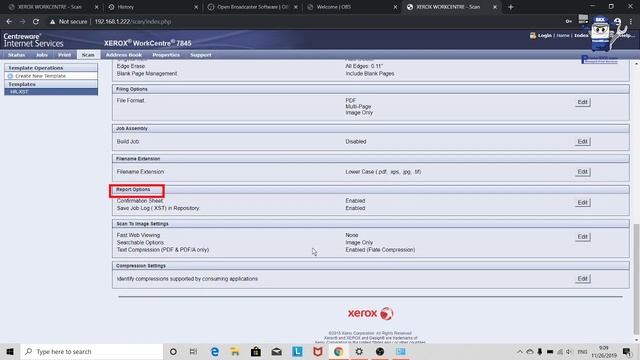Click Create New Template link
This screenshot has height=360, width=640.
tap(40, 76)
